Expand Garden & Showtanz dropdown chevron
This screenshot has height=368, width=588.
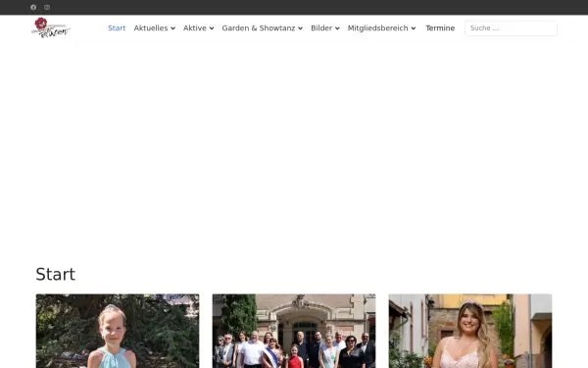[x=301, y=28]
